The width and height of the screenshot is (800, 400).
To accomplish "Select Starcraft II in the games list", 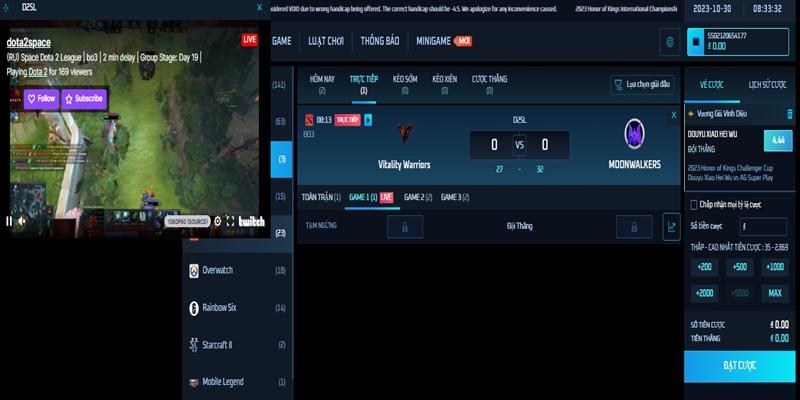I will (238, 345).
